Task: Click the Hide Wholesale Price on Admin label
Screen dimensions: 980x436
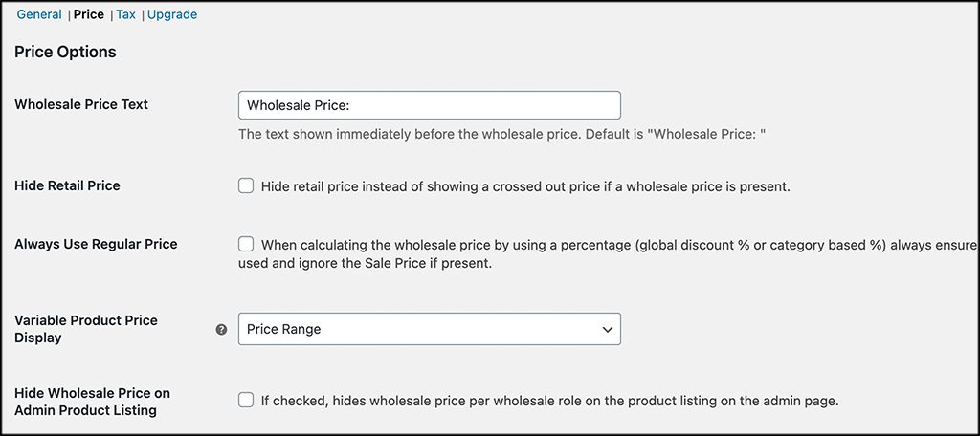Action: 92,402
